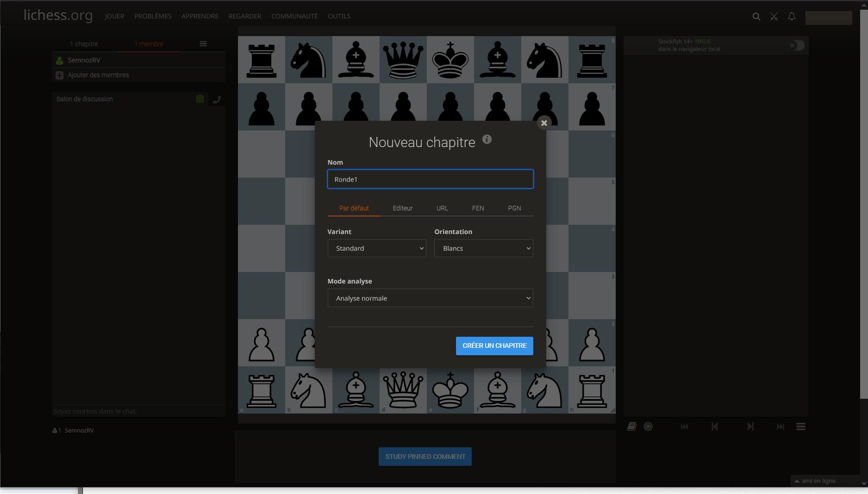Click the practice target icon
The image size is (868, 494).
tap(648, 426)
